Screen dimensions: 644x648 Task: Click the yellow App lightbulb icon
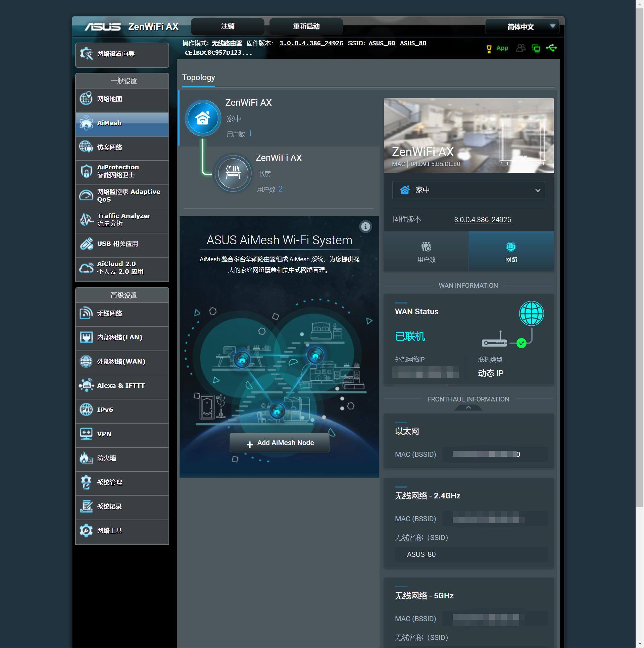point(489,49)
